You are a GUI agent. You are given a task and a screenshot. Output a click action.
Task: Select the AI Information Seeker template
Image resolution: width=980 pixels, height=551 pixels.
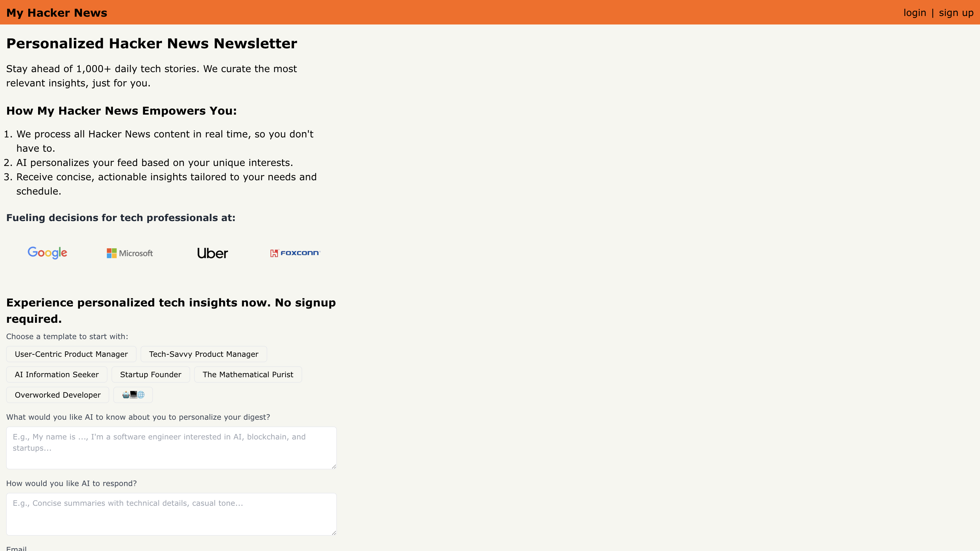pyautogui.click(x=56, y=374)
